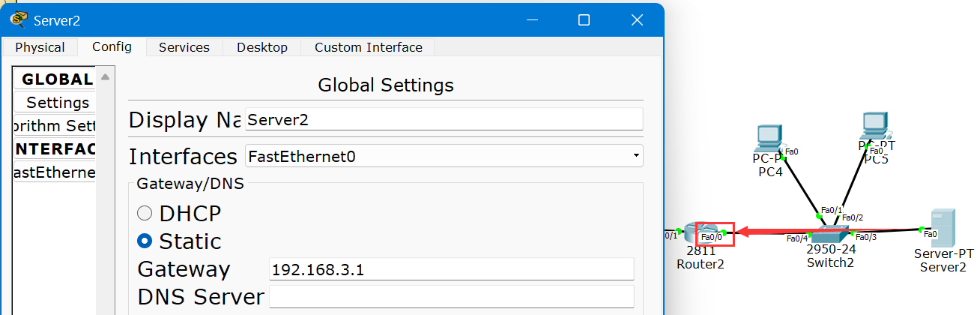This screenshot has width=980, height=315.
Task: Select the PC4 computer icon
Action: click(x=769, y=139)
